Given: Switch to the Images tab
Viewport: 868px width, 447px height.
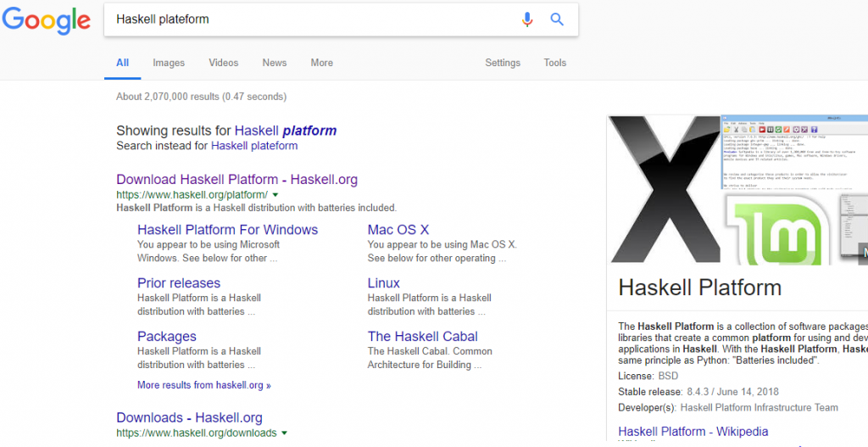Looking at the screenshot, I should pos(169,63).
